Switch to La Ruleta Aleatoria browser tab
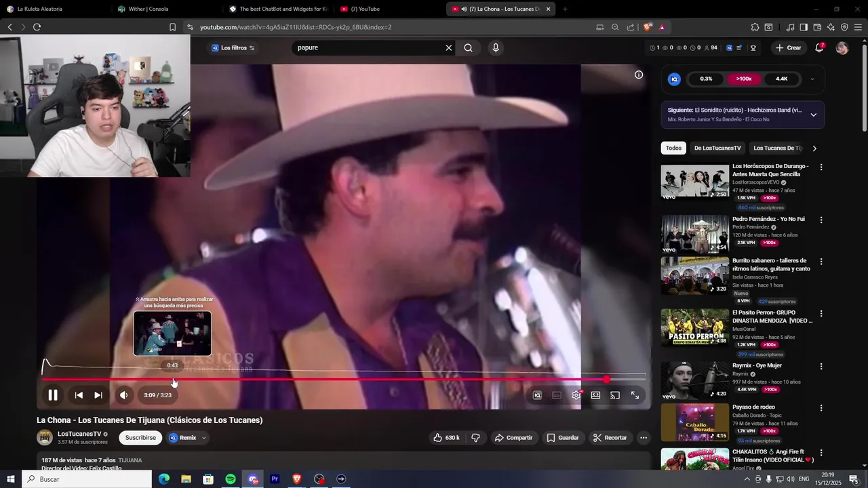 click(54, 9)
